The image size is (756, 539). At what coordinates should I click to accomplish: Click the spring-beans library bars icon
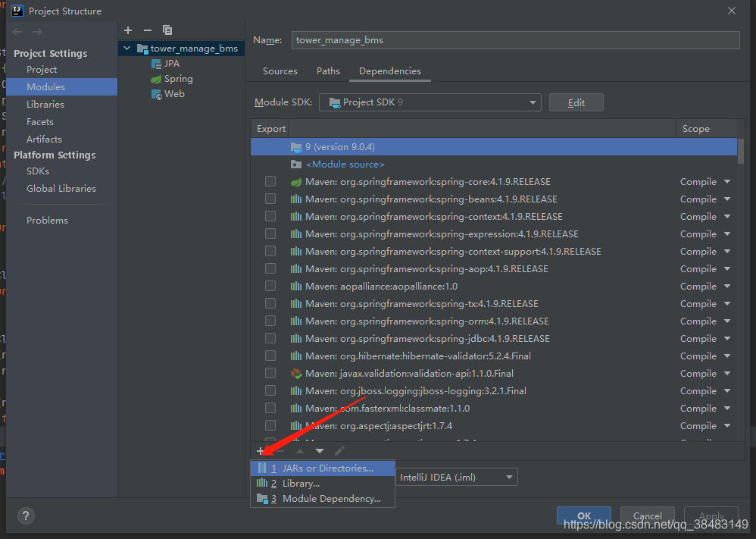(296, 199)
